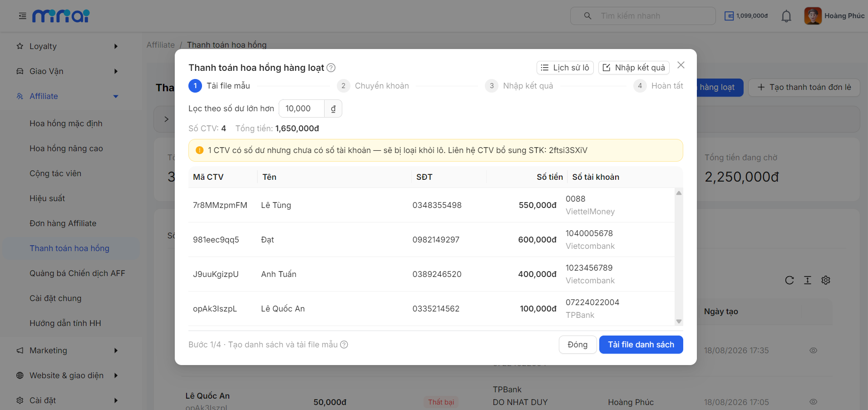Viewport: 868px width, 410px height.
Task: Close the bulk payment dialog
Action: coord(681,65)
